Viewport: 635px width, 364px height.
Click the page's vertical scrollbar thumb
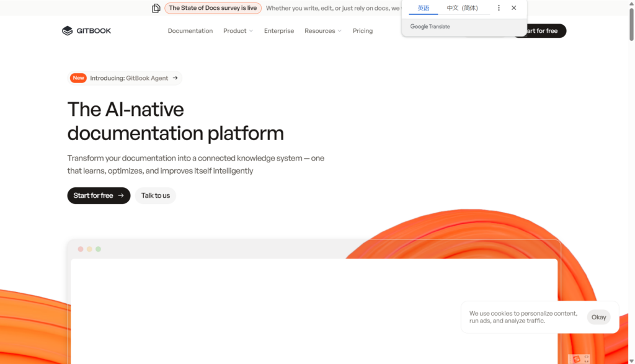click(x=631, y=25)
